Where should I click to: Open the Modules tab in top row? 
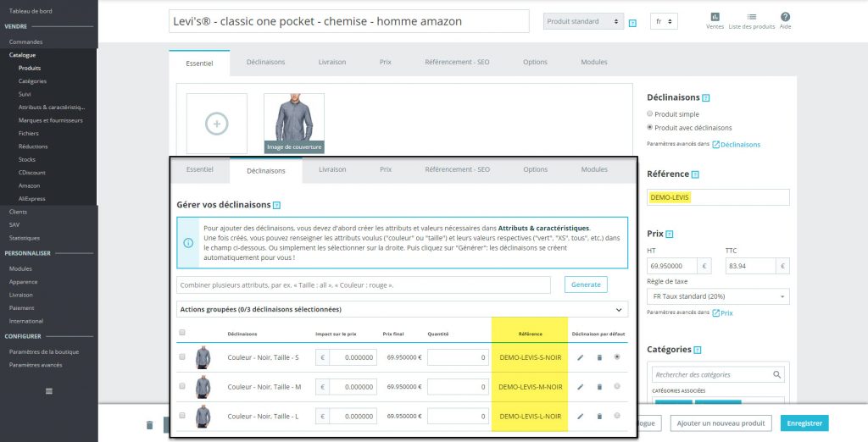[x=594, y=62]
